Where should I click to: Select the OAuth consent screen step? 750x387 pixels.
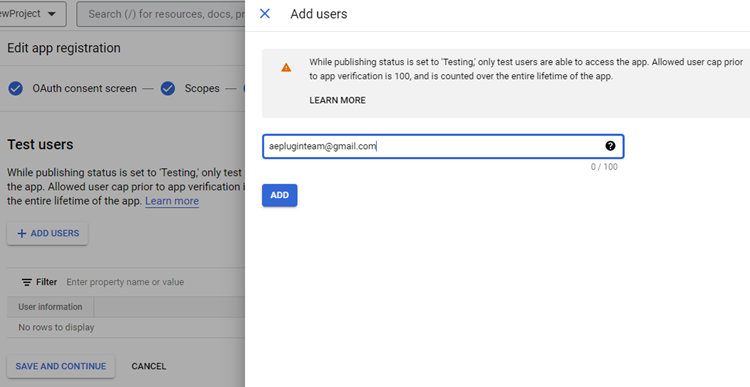tap(84, 88)
